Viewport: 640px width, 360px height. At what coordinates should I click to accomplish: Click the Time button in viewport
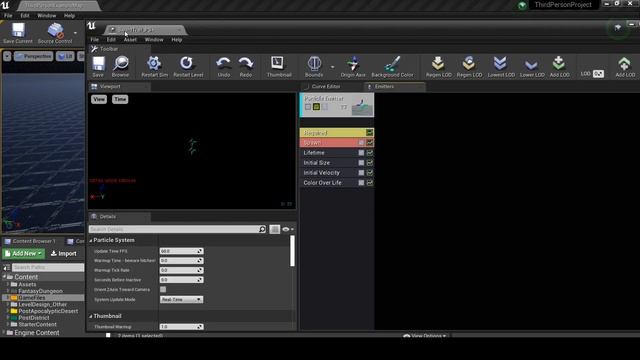[120, 99]
